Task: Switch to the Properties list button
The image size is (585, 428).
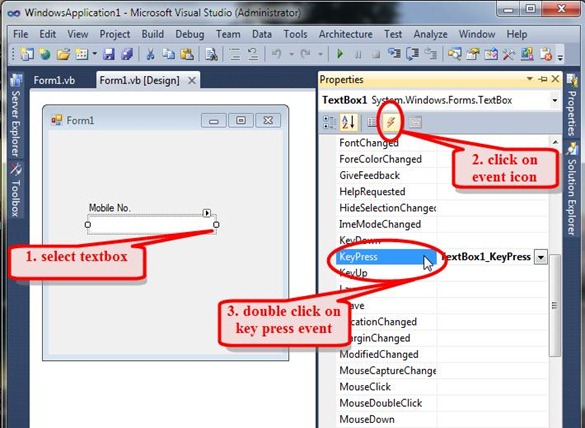Action: tap(372, 122)
